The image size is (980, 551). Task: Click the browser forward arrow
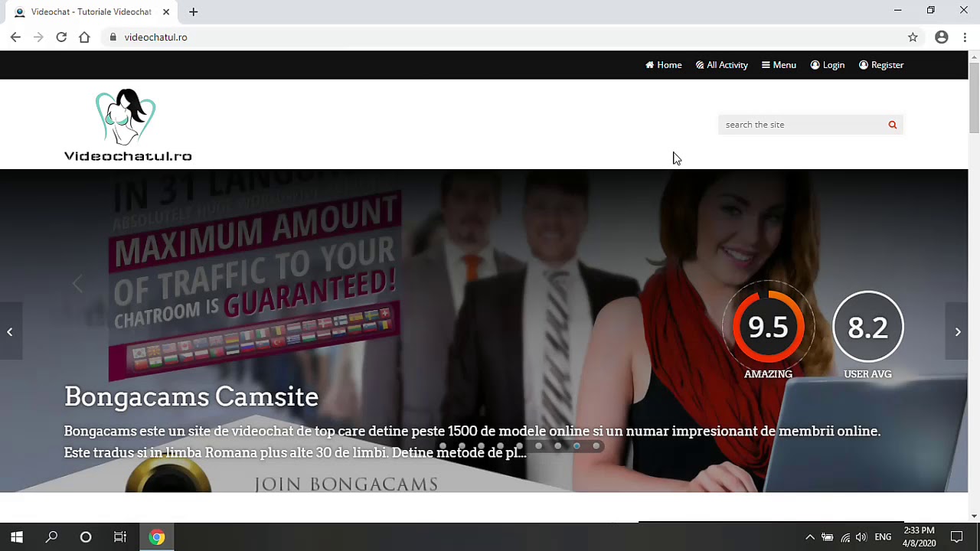[38, 37]
